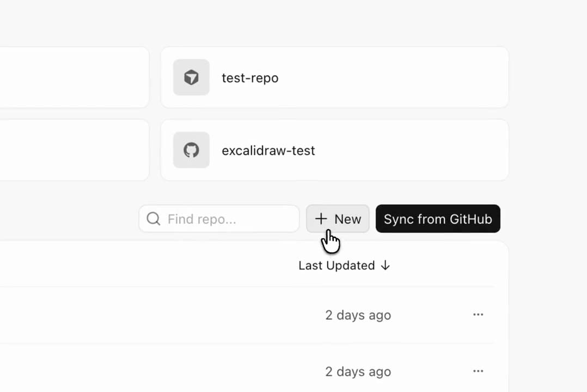Click the cube icon beside test-repo
Image resolution: width=587 pixels, height=392 pixels.
(191, 77)
